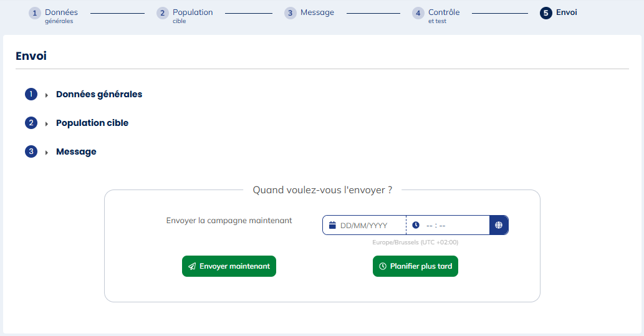Viewport: 644px width, 336px height.
Task: Click step 2 circle in the stepper
Action: coord(163,13)
